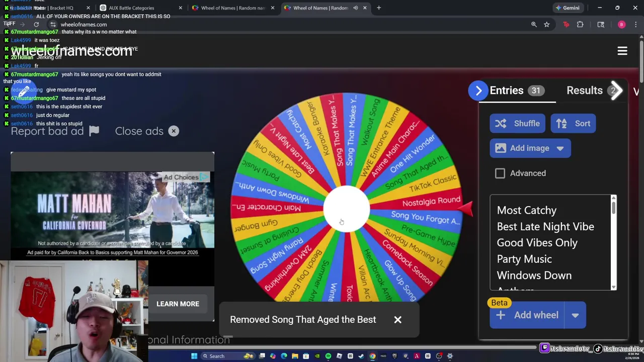Image resolution: width=644 pixels, height=362 pixels.
Task: Click the red Tp extension icon
Action: point(566,24)
